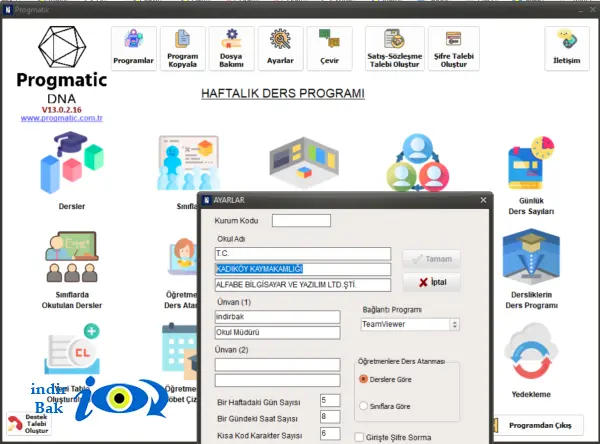Click the Kurum Kodu field
Viewport: 600px width, 444px height.
tap(301, 220)
